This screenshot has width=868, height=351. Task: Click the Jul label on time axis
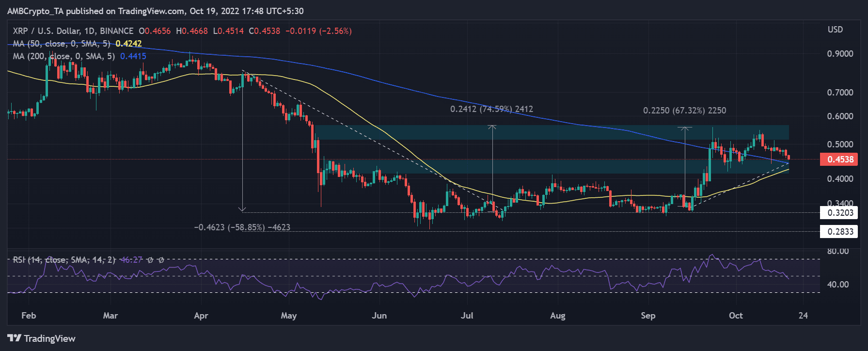[467, 316]
